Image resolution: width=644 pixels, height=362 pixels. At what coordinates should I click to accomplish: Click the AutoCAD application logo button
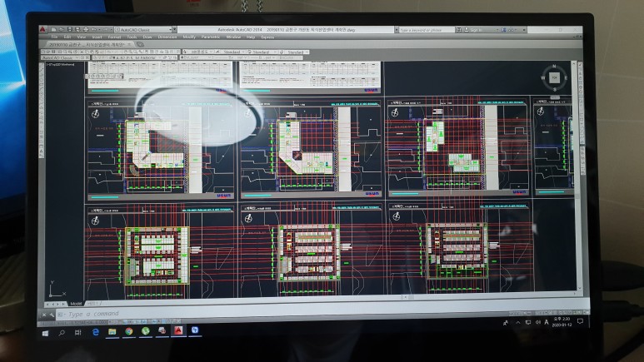click(42, 30)
